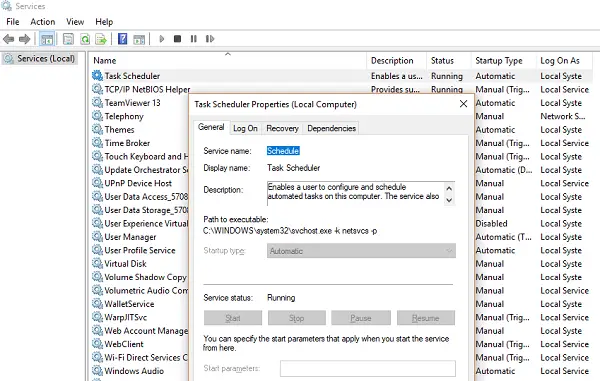Click the Services app icon in title bar

pyautogui.click(x=7, y=6)
